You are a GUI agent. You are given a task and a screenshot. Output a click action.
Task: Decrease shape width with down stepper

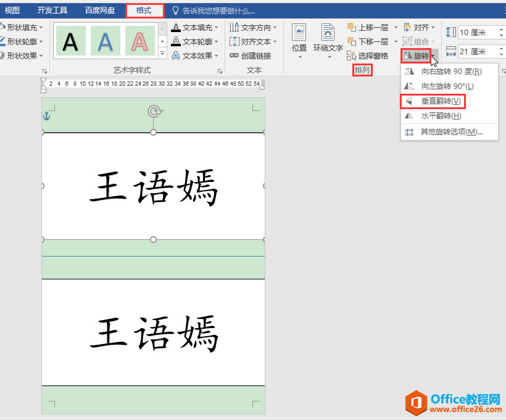click(501, 55)
